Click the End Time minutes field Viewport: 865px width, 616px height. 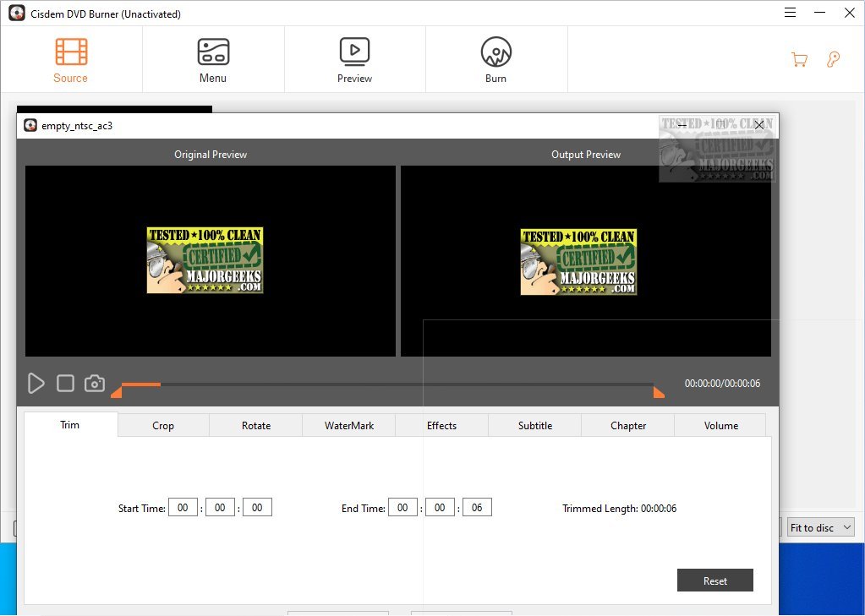pyautogui.click(x=440, y=507)
